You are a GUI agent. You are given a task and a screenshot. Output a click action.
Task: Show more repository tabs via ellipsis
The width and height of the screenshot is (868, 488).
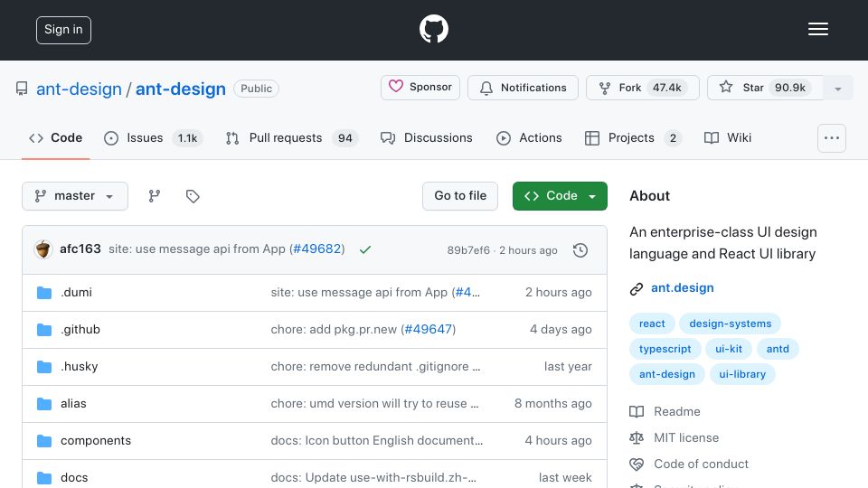tap(832, 137)
